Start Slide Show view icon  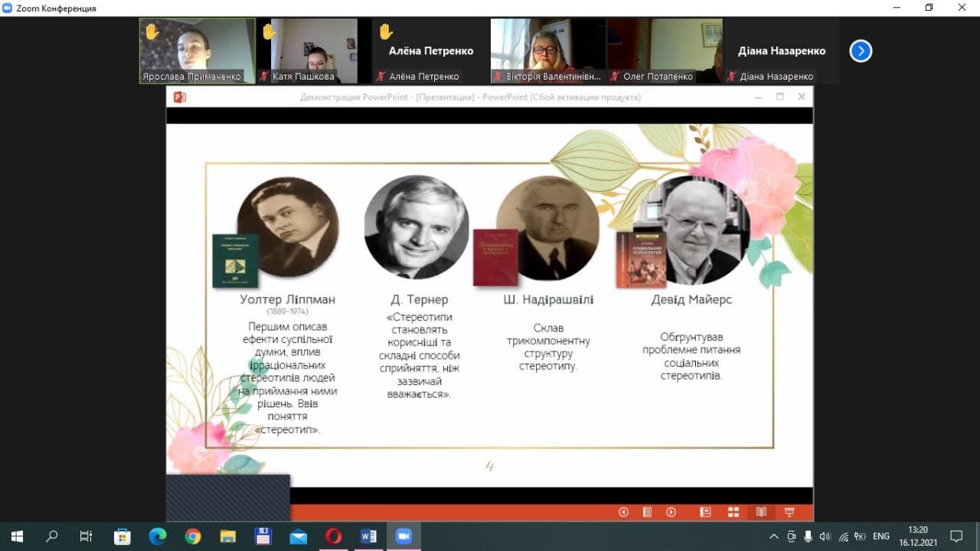[789, 513]
